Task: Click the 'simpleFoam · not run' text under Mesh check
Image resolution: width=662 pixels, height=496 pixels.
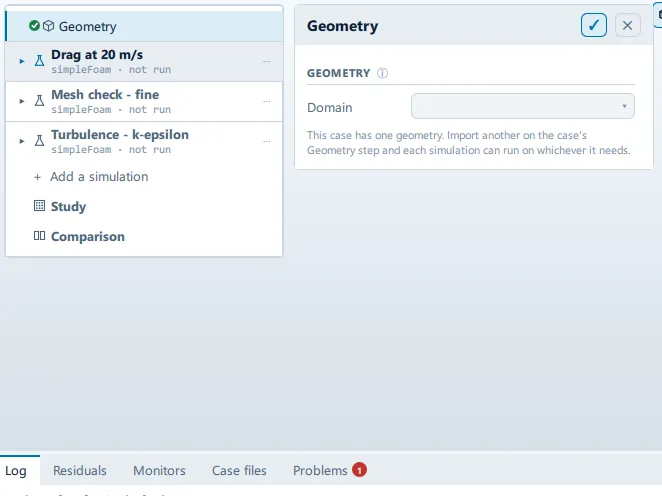Action: click(111, 110)
